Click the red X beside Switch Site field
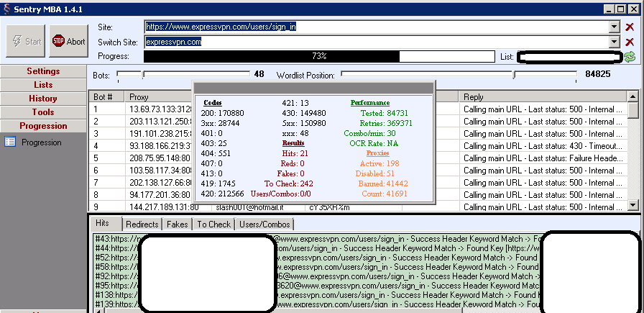This screenshot has width=644, height=313. [x=630, y=42]
